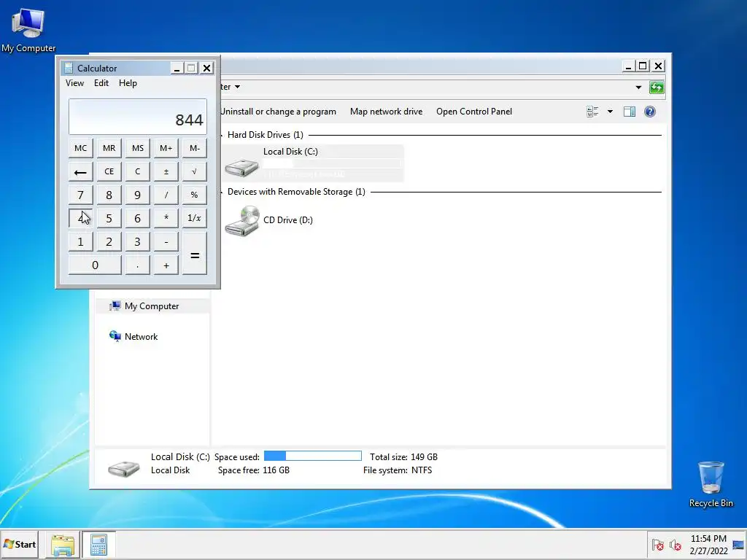
Task: Click the 3 key in Calculator
Action: [138, 242]
